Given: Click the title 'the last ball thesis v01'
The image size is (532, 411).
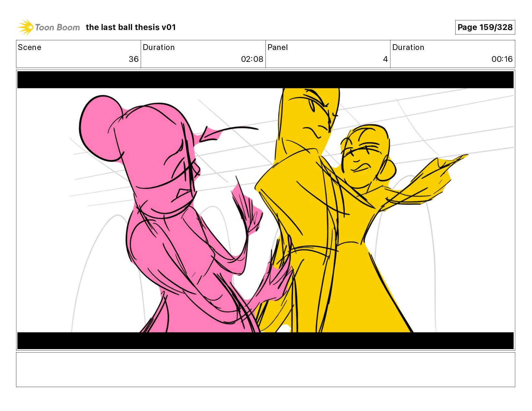Looking at the screenshot, I should pos(131,27).
